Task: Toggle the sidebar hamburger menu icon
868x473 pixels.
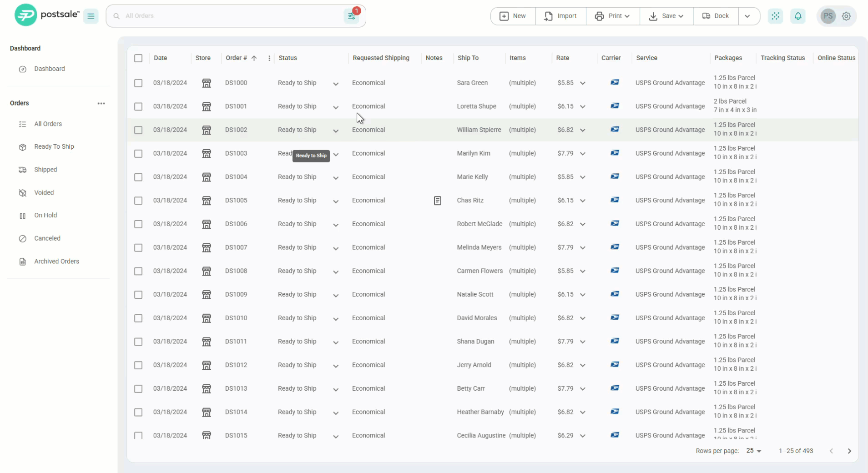Action: [91, 16]
